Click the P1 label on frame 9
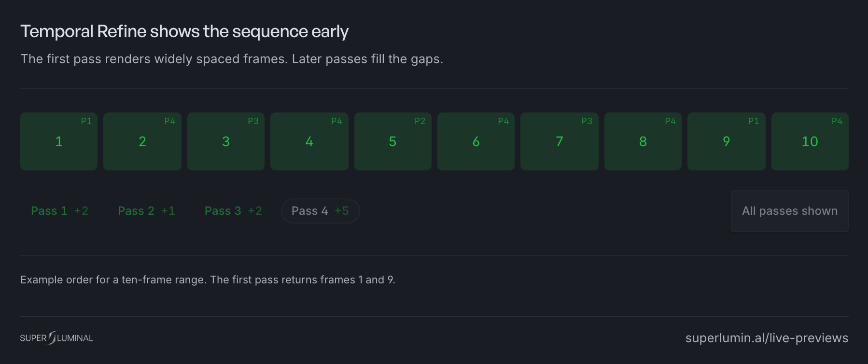This screenshot has width=868, height=364. pyautogui.click(x=754, y=121)
